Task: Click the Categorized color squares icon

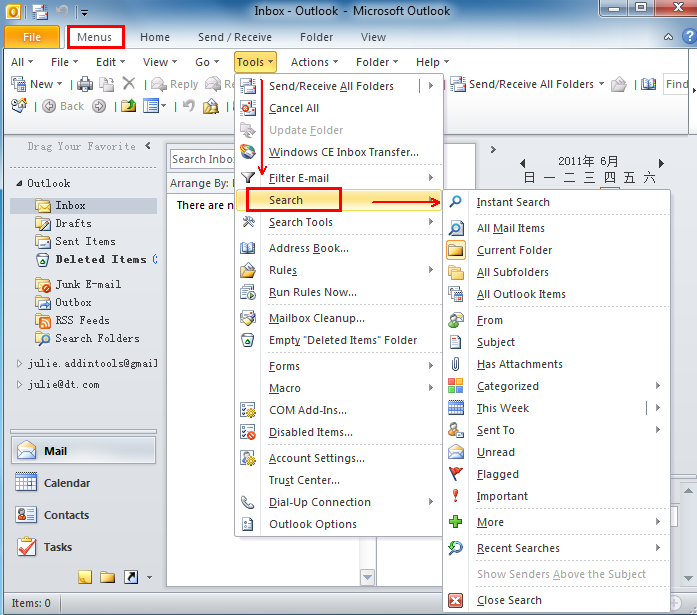Action: point(456,386)
